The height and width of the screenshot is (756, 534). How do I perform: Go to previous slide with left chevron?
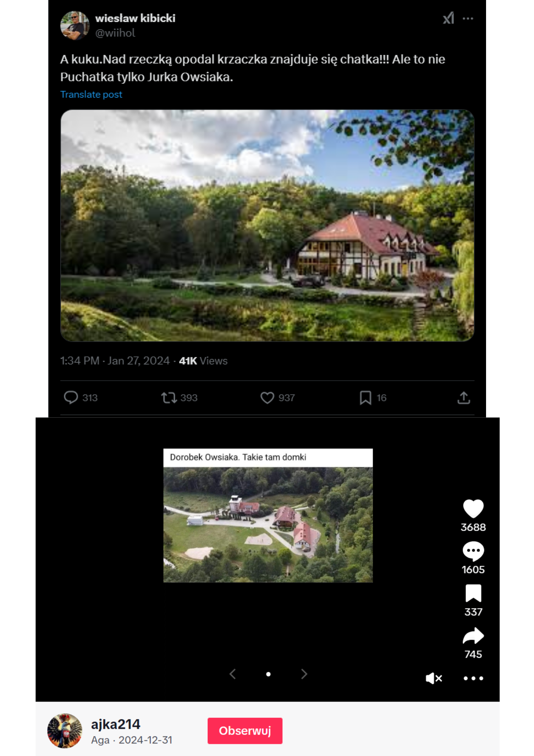click(233, 674)
